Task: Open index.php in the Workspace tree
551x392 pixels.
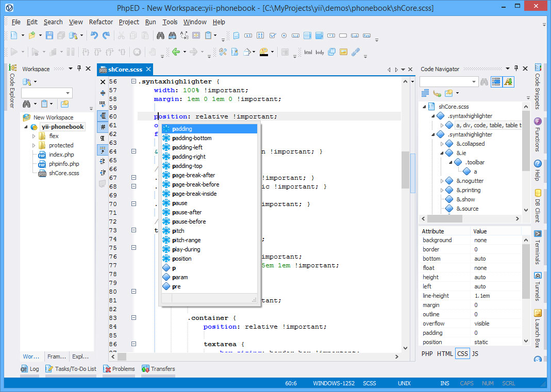Action: [61, 155]
